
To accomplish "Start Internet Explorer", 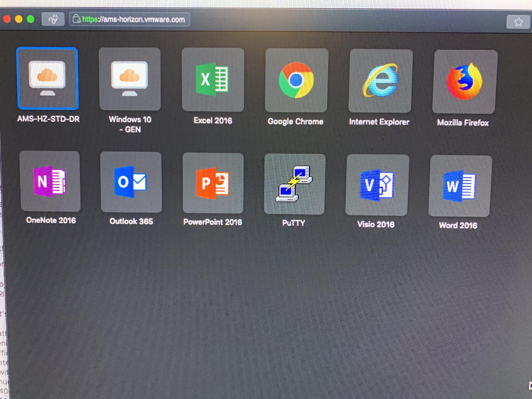I will click(381, 81).
